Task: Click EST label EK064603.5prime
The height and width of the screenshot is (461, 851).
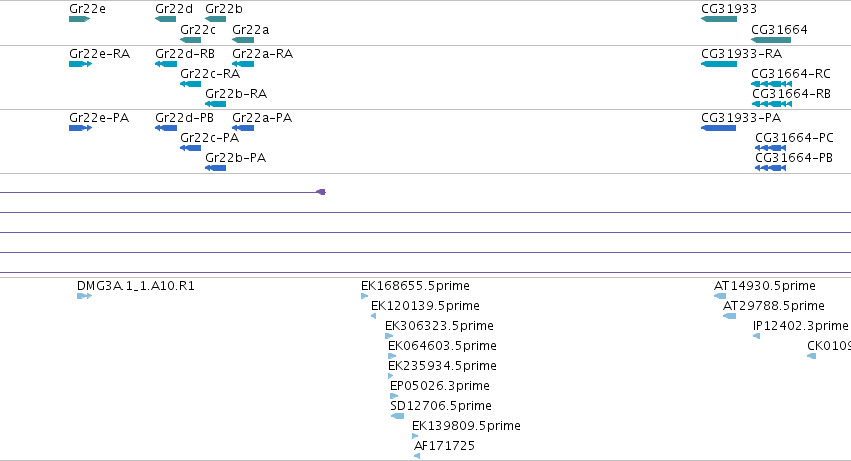Action: tap(442, 346)
